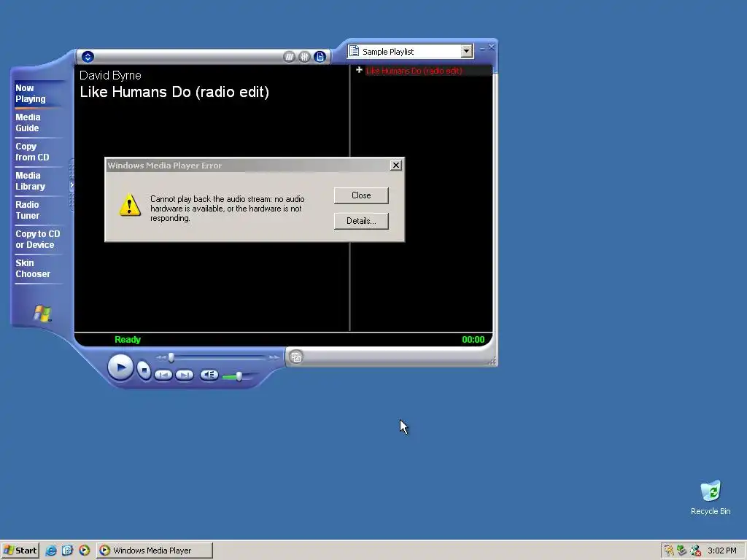Mute the audio with the speaker button

pyautogui.click(x=209, y=375)
